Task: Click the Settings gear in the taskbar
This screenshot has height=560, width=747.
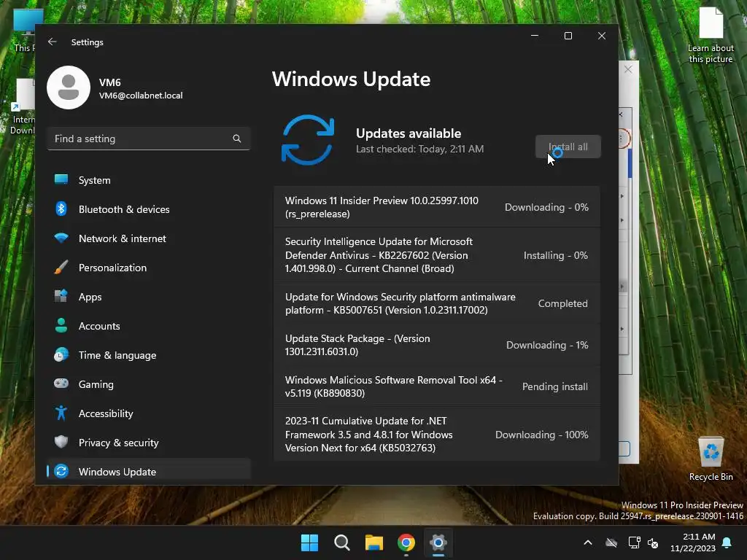Action: tap(438, 542)
